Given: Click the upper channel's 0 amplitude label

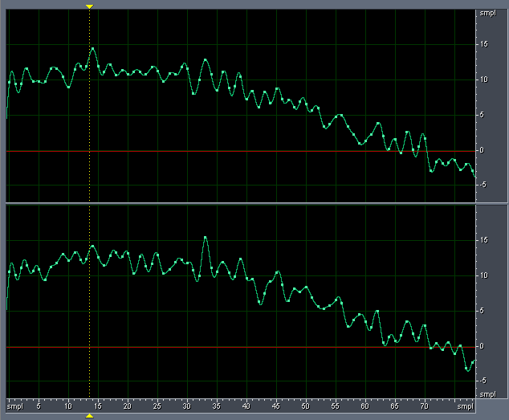Looking at the screenshot, I should 482,150.
